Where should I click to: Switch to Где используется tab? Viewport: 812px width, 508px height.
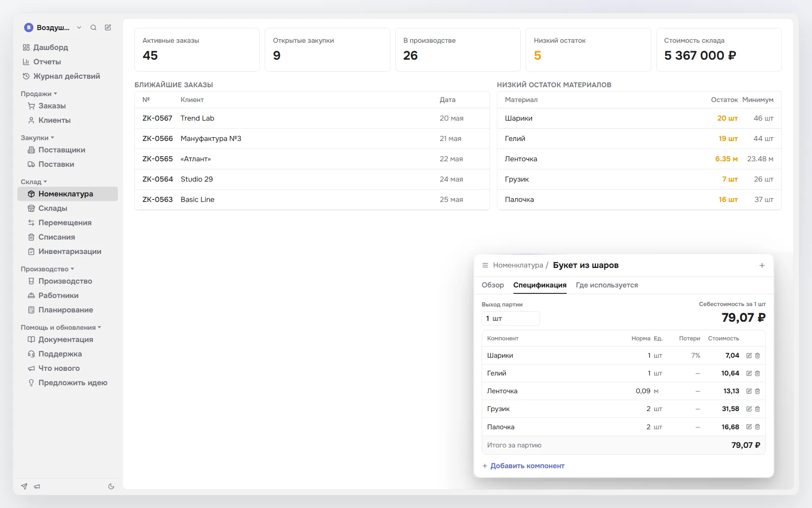(x=607, y=285)
